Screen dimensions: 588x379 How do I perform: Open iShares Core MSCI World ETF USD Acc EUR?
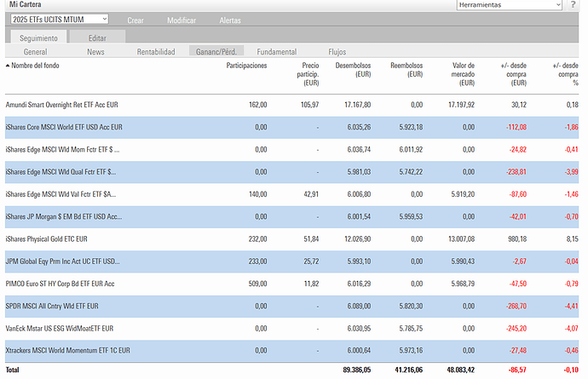(x=64, y=127)
